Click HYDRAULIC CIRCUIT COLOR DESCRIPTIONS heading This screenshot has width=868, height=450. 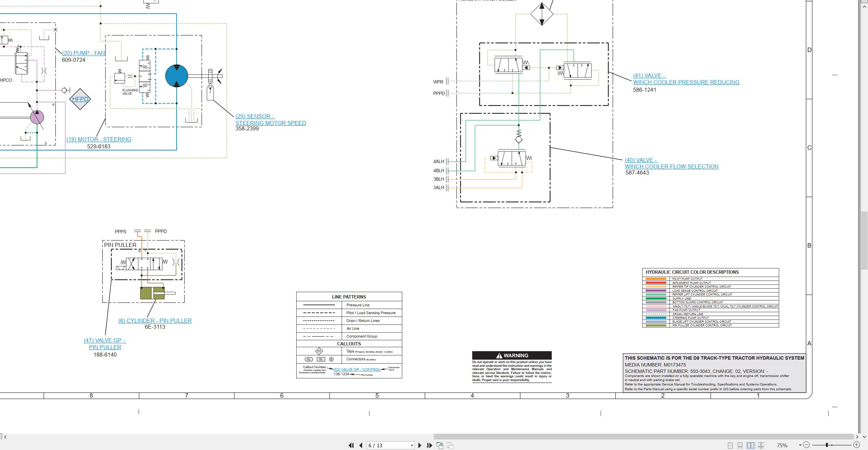pyautogui.click(x=692, y=272)
